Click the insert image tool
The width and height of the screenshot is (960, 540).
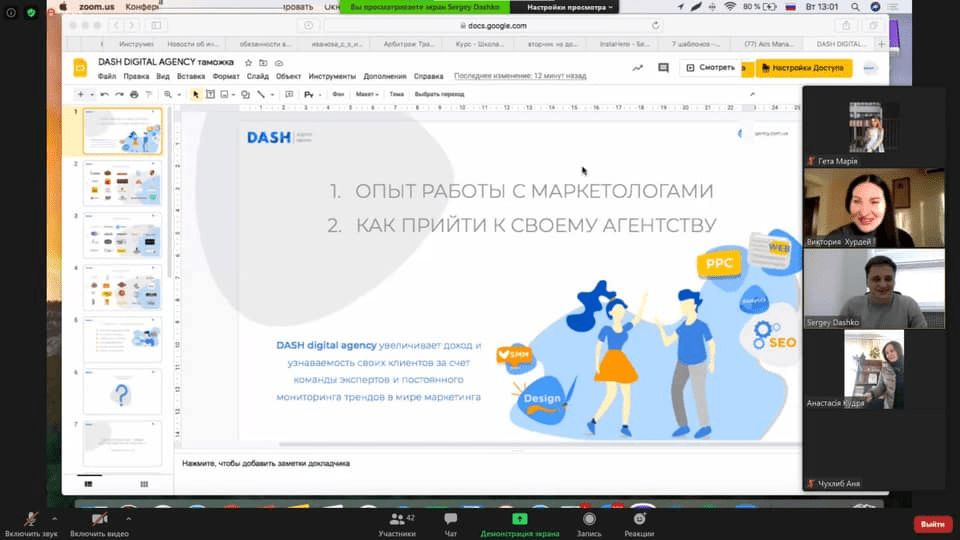(225, 94)
